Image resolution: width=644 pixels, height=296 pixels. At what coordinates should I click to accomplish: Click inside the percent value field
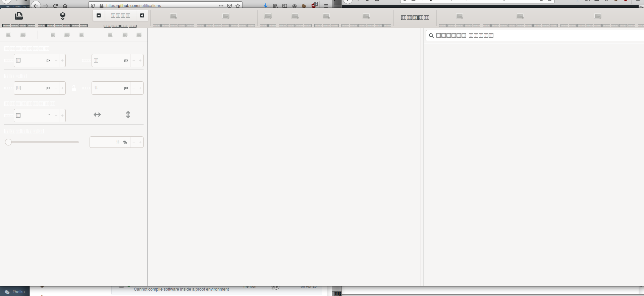click(110, 142)
